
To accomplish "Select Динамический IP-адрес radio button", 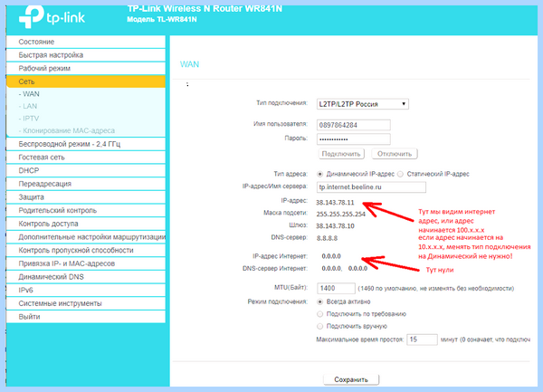I will [320, 174].
